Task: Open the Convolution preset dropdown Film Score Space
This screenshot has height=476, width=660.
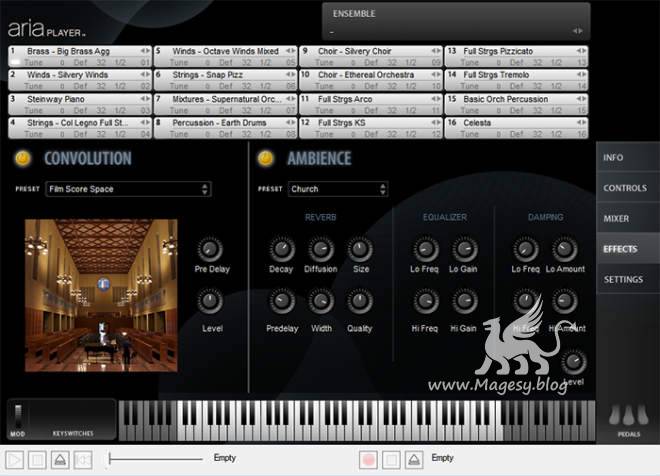Action: [128, 189]
